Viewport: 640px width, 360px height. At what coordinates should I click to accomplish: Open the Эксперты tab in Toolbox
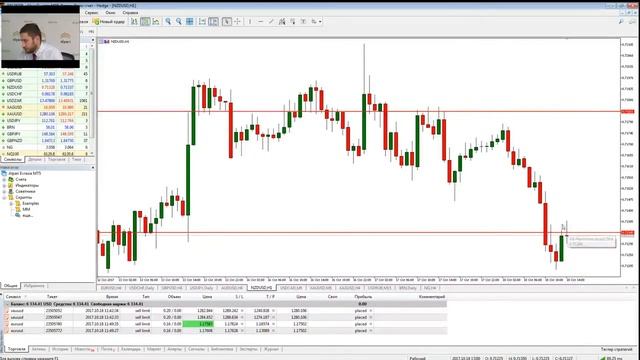(x=248, y=349)
